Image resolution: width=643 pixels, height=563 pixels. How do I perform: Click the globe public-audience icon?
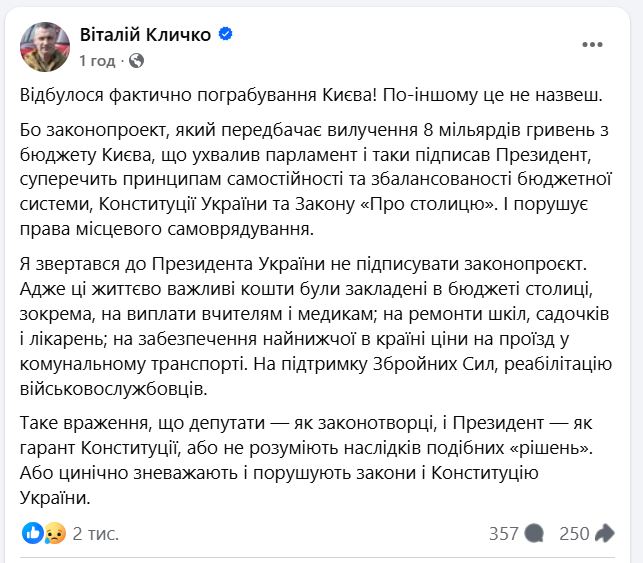tap(136, 60)
